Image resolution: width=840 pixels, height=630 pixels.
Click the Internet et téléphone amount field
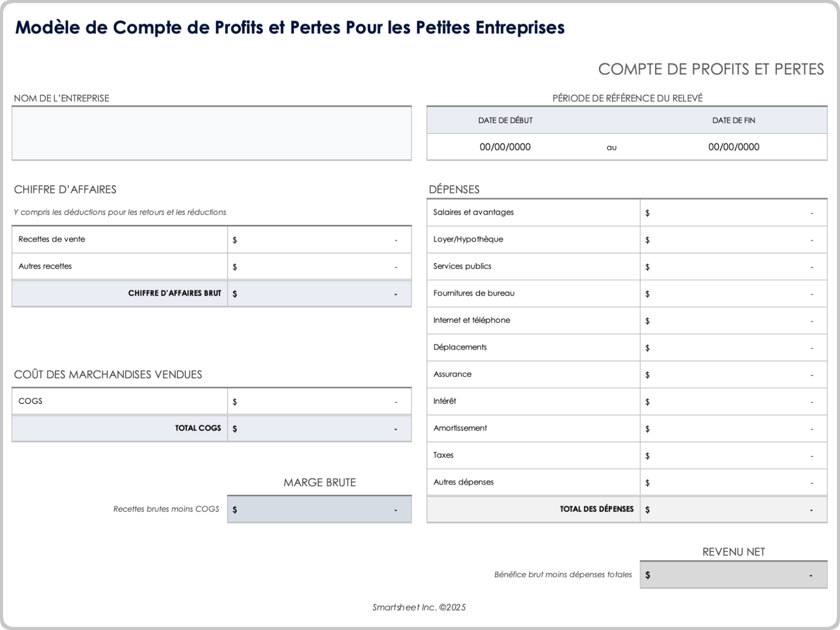click(x=734, y=320)
